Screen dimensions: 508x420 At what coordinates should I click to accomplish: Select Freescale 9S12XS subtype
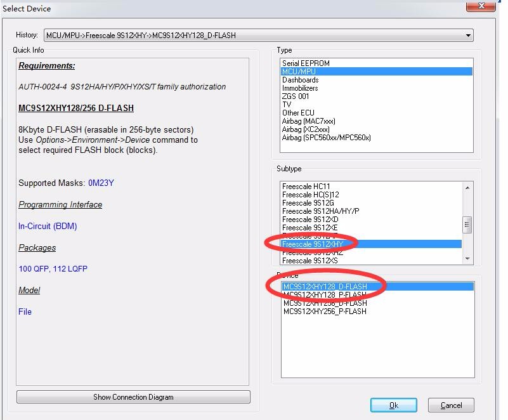(371, 261)
